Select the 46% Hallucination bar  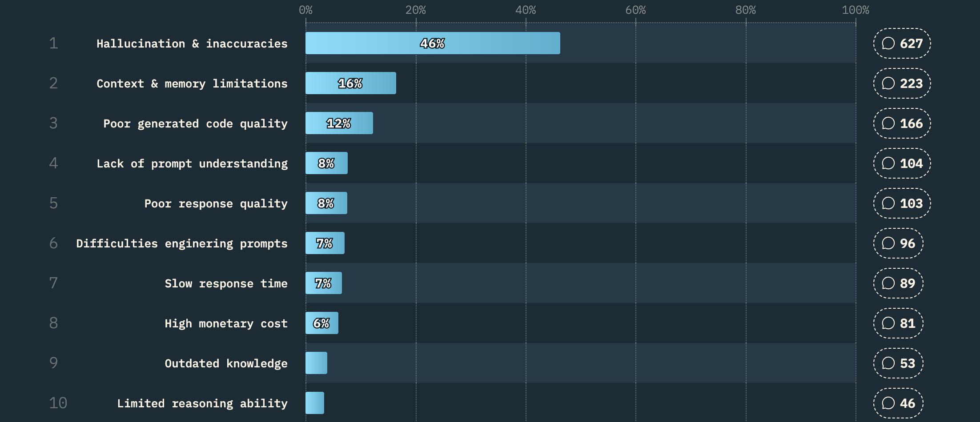(x=433, y=43)
